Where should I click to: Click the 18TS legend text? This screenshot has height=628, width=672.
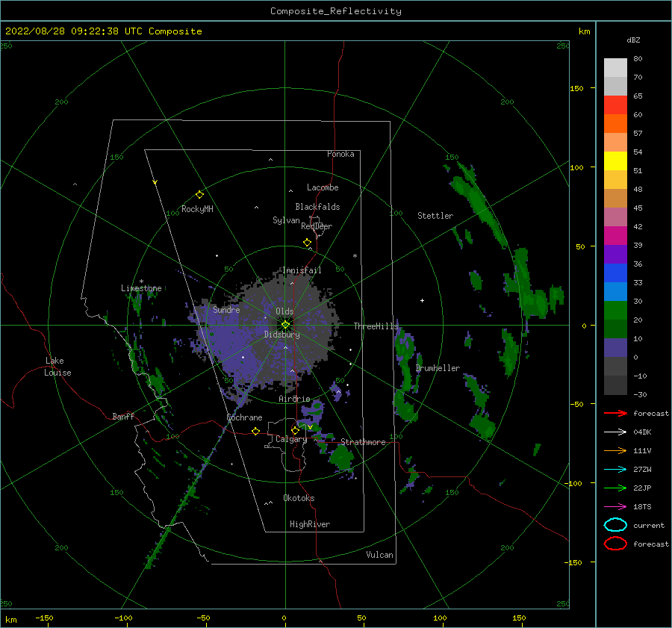tap(642, 507)
